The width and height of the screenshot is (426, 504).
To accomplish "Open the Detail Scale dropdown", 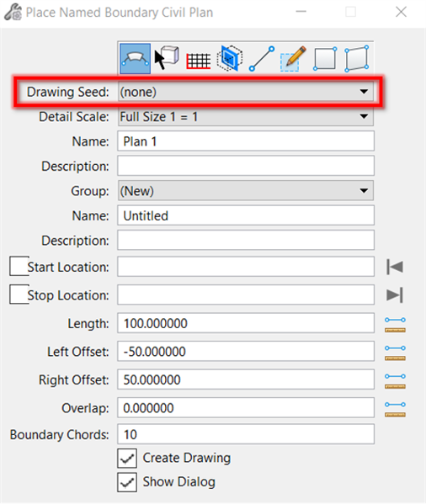I will [x=246, y=117].
